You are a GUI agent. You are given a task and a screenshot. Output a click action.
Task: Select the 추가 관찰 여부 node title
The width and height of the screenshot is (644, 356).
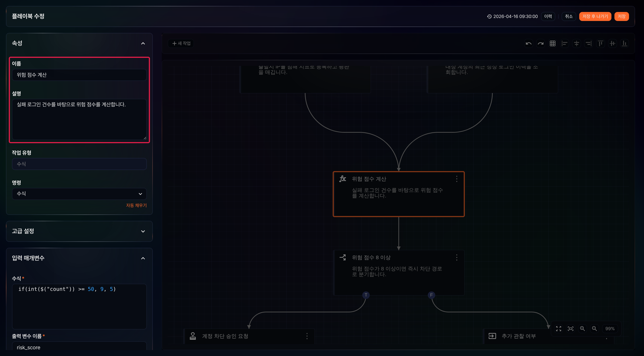519,336
